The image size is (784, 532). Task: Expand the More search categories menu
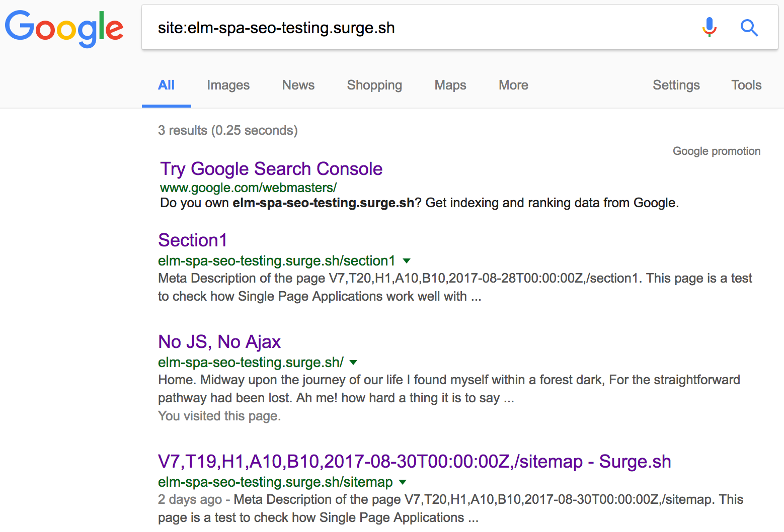point(513,85)
